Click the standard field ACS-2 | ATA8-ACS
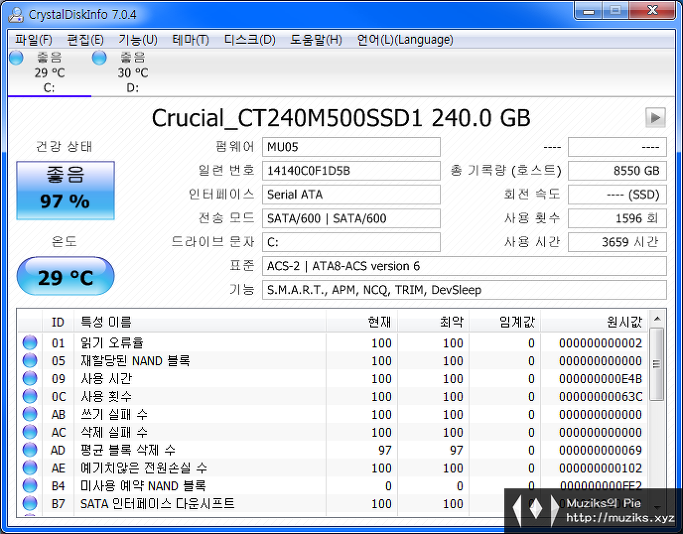Screen dimensions: 683x534 [x=464, y=266]
